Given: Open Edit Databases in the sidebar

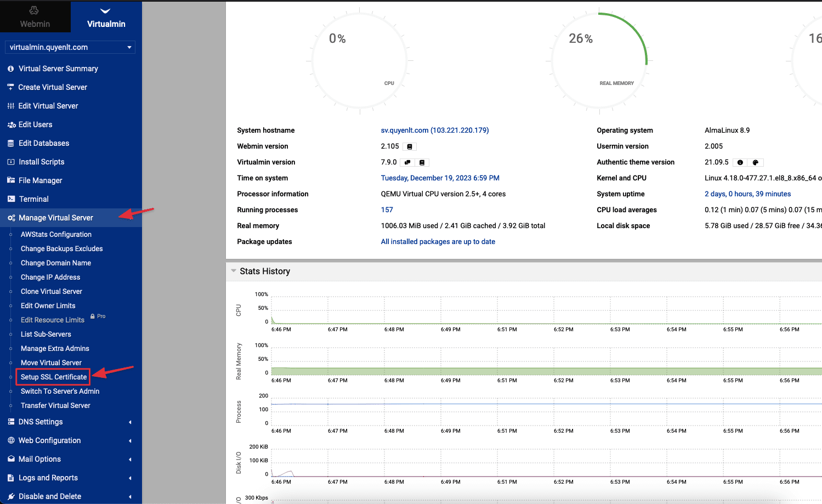Looking at the screenshot, I should coord(44,143).
